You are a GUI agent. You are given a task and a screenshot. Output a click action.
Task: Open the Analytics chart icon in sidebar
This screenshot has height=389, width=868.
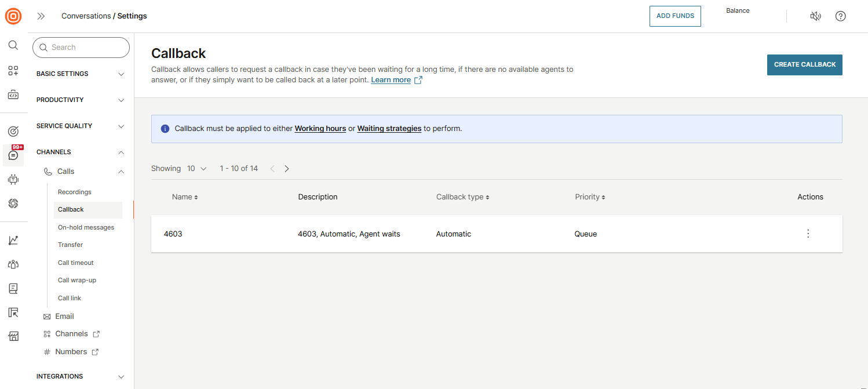(x=13, y=240)
